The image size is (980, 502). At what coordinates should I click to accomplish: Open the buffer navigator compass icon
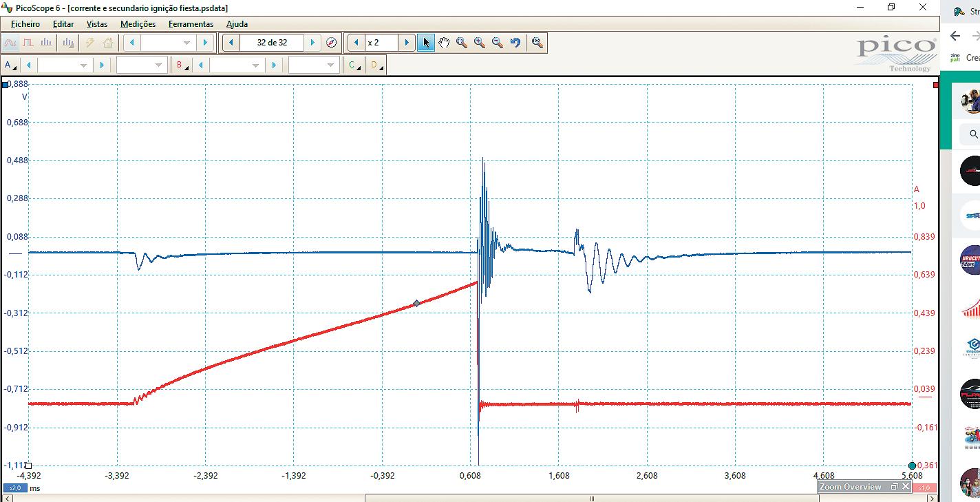click(x=332, y=43)
